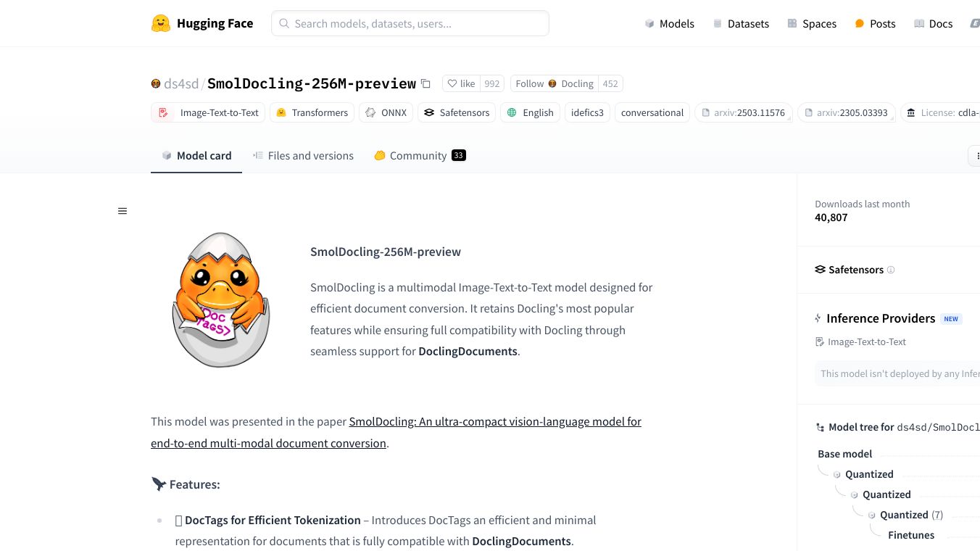Select the Image-Text-to-Text task tag
The width and height of the screenshot is (980, 551).
(x=209, y=112)
